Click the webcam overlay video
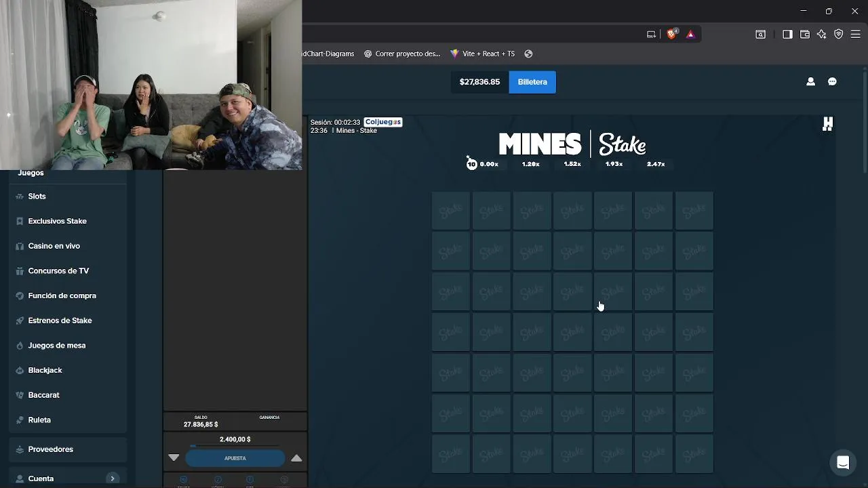The width and height of the screenshot is (868, 488). [x=151, y=84]
